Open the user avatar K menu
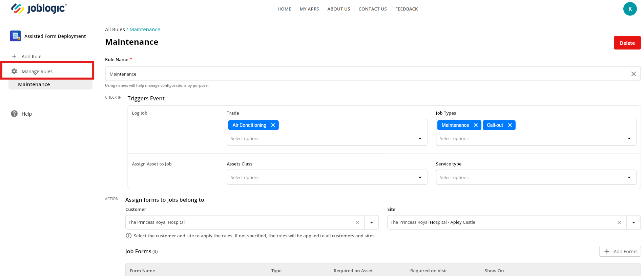644x276 pixels. coord(630,9)
